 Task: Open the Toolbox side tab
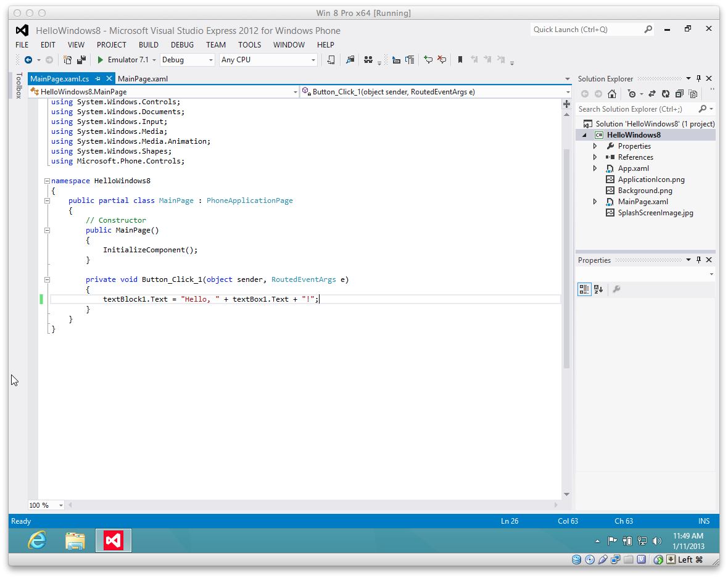pyautogui.click(x=19, y=85)
